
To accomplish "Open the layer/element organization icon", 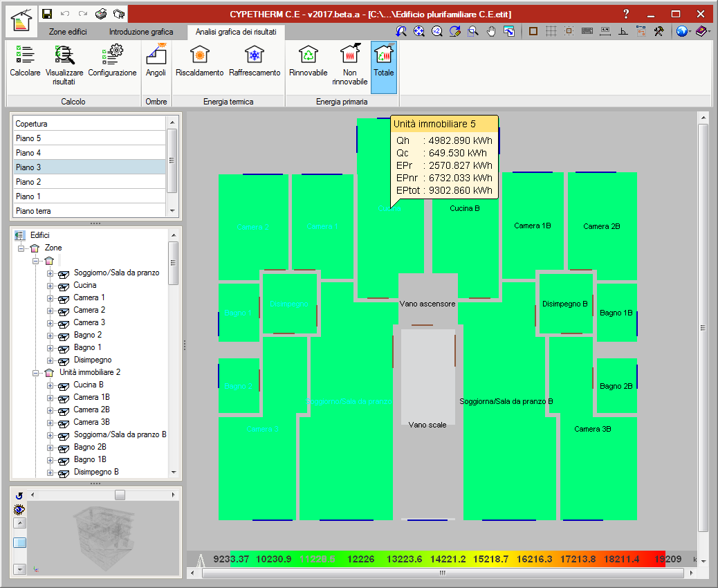I will click(x=641, y=31).
